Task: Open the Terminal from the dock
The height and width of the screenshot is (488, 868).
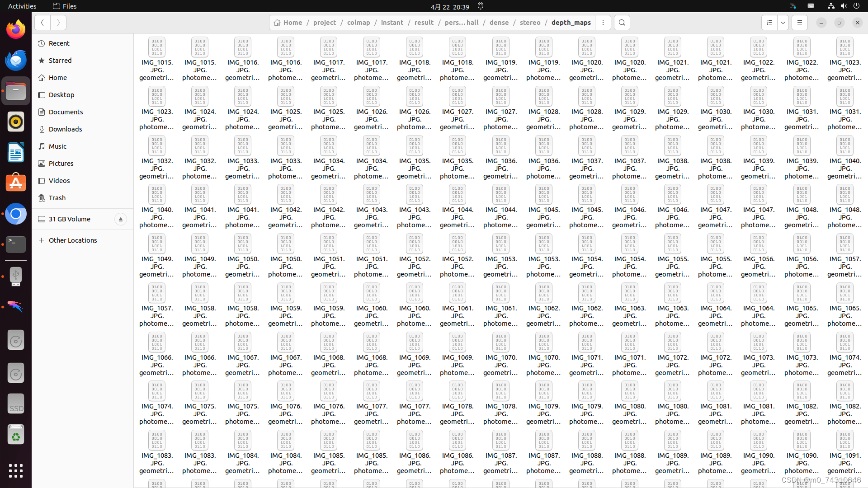Action: coord(16,244)
